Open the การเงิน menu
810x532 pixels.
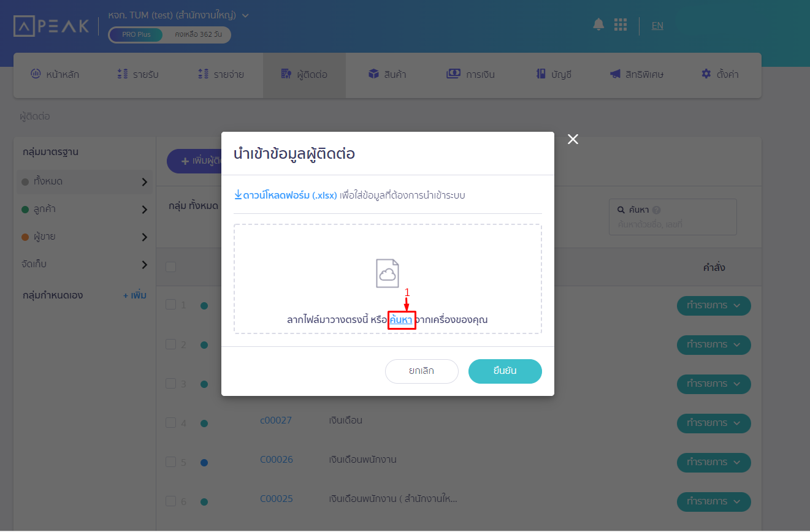click(x=471, y=75)
